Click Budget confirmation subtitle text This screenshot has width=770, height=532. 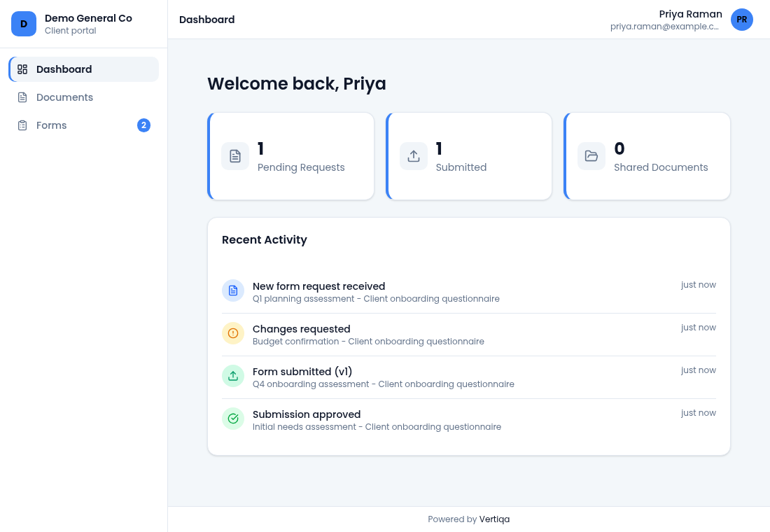(368, 342)
